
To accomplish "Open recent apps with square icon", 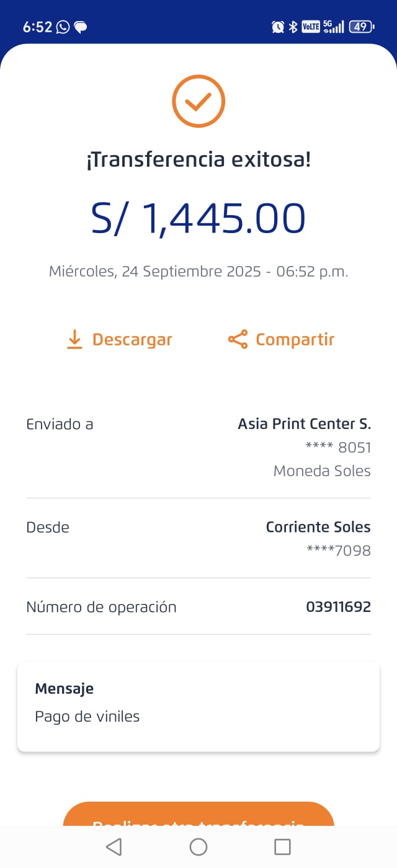I will (282, 847).
